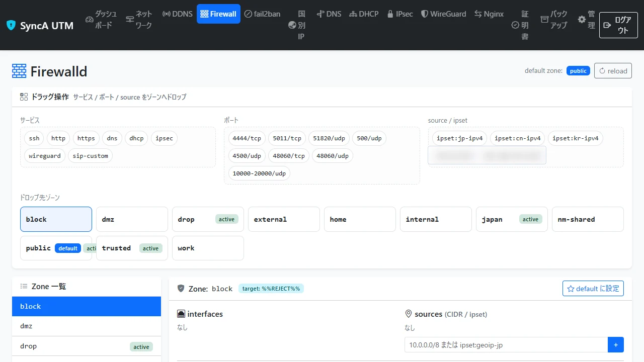Image resolution: width=644 pixels, height=362 pixels.
Task: Go to the DDNS page
Action: pos(177,14)
